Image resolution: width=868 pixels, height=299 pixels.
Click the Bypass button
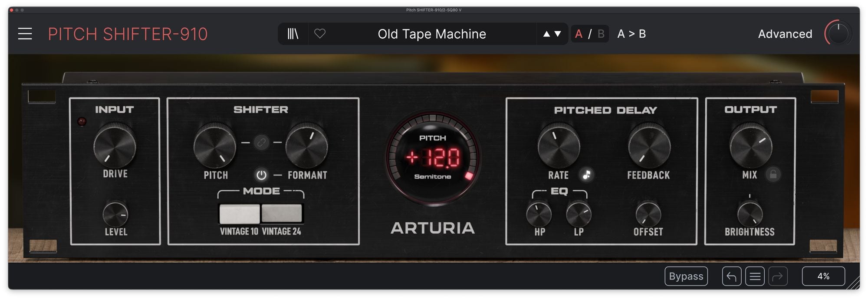point(686,276)
